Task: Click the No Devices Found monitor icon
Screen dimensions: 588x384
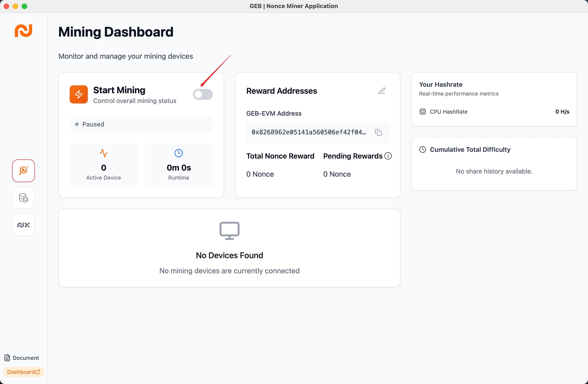Action: [229, 231]
